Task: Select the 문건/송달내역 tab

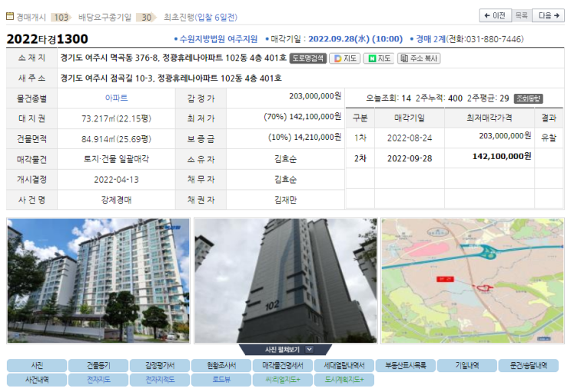Action: 529,365
